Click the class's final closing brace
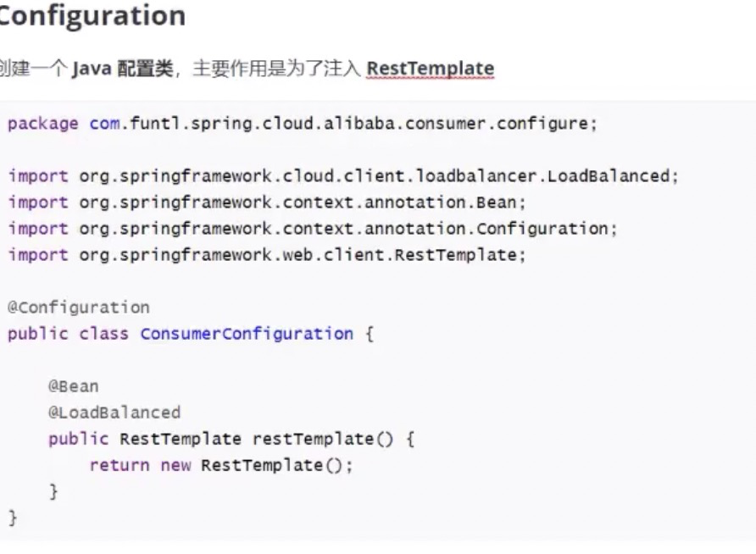Viewport: 756px width, 554px height. click(x=13, y=518)
